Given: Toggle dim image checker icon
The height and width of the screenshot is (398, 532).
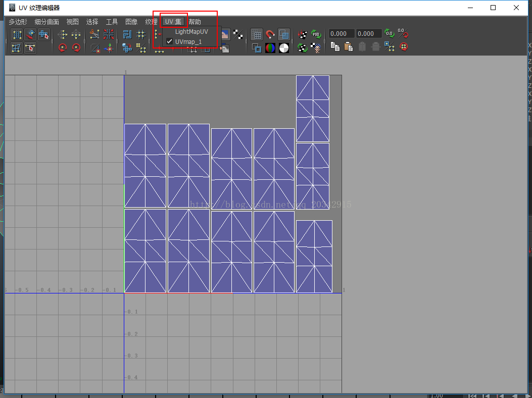Looking at the screenshot, I should [x=238, y=34].
